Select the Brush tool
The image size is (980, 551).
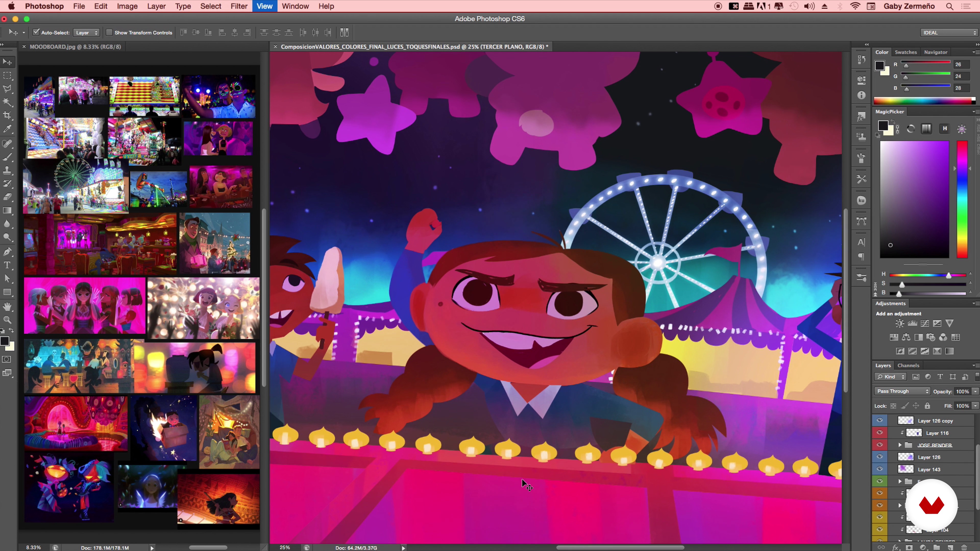point(7,157)
